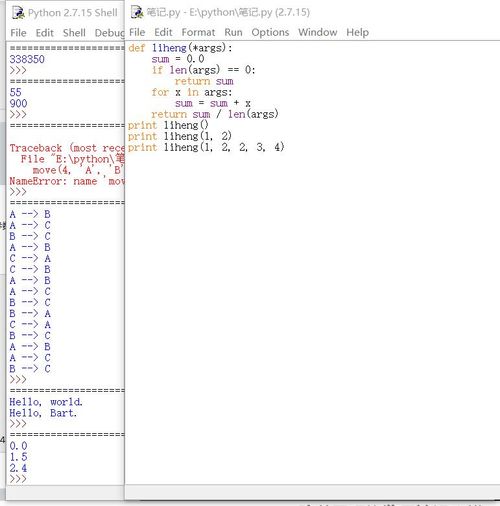Image resolution: width=500 pixels, height=506 pixels.
Task: Click the def liheng(*args) line
Action: [180, 48]
